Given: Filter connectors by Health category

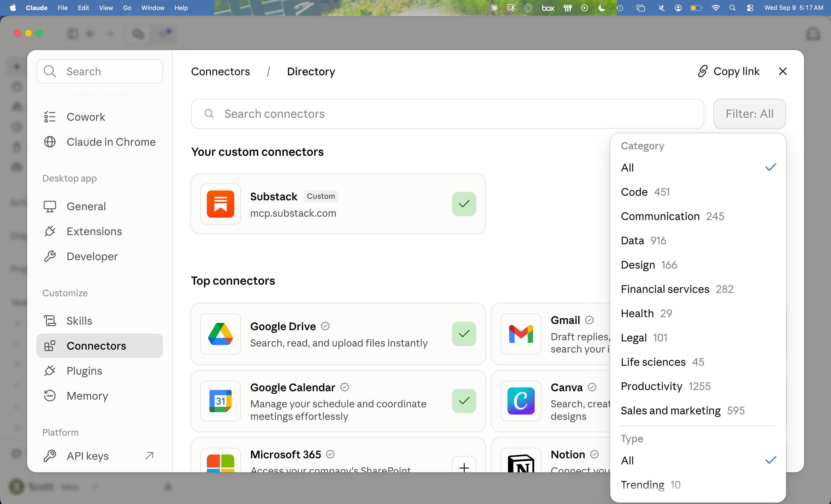Looking at the screenshot, I should [x=698, y=313].
